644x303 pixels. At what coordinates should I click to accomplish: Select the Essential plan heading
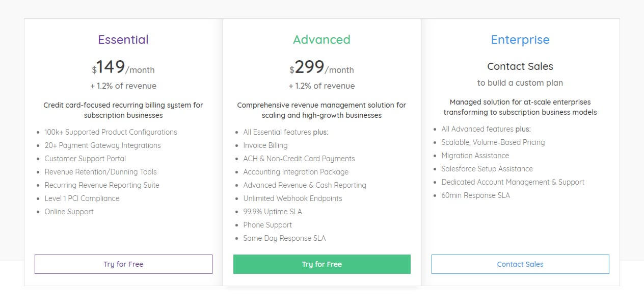coord(123,40)
